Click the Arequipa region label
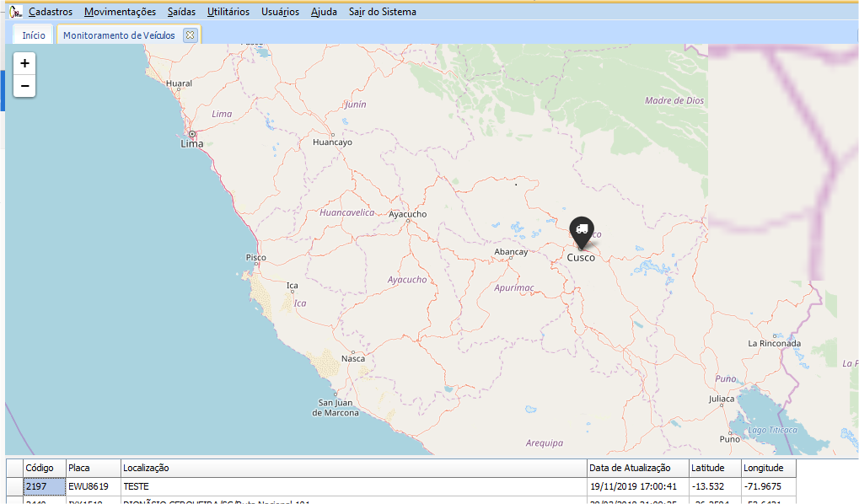The height and width of the screenshot is (504, 859). (x=545, y=442)
